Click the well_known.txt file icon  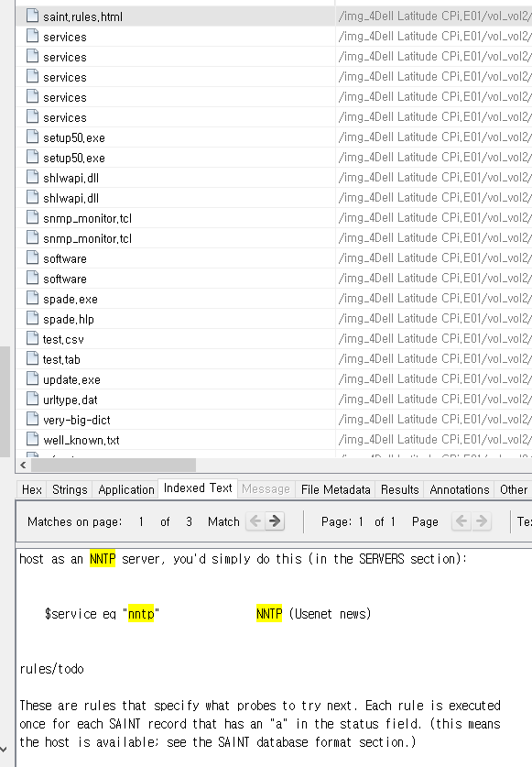(32, 439)
